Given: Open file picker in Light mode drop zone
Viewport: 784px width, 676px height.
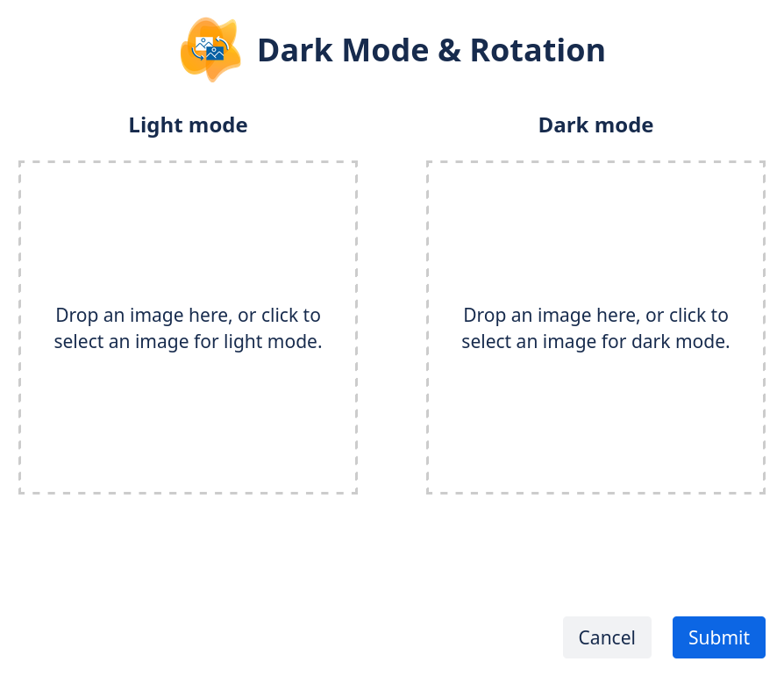Looking at the screenshot, I should coord(188,327).
